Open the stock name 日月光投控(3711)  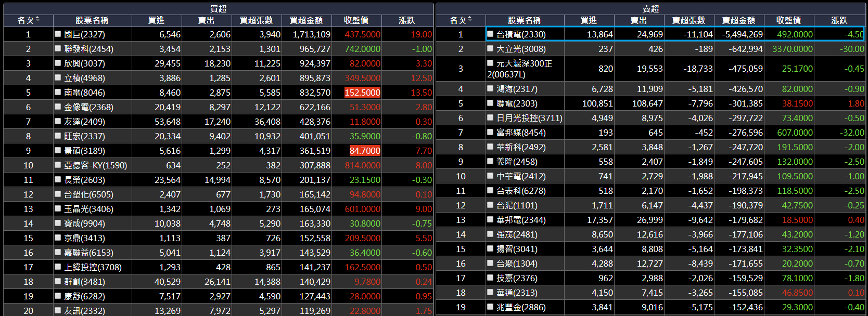529,118
